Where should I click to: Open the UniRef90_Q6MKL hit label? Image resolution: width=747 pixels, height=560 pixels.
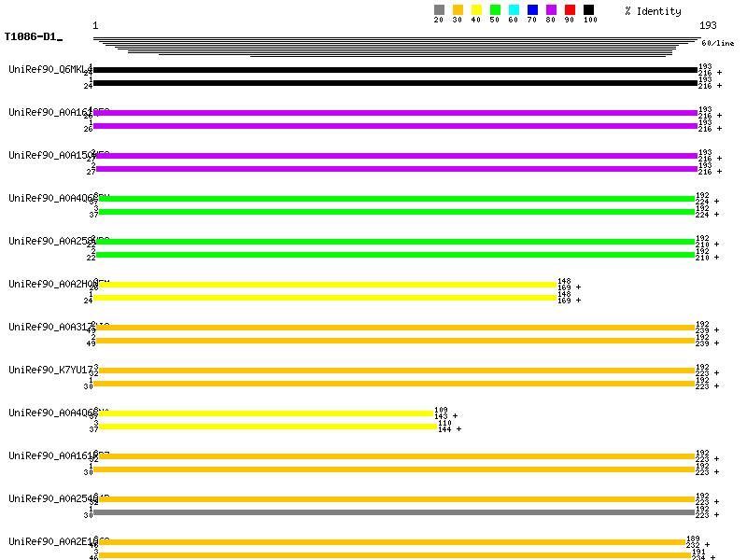[x=49, y=69]
